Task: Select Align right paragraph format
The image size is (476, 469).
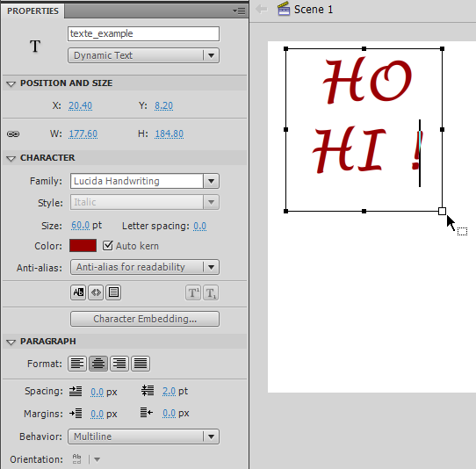Action: [x=119, y=364]
